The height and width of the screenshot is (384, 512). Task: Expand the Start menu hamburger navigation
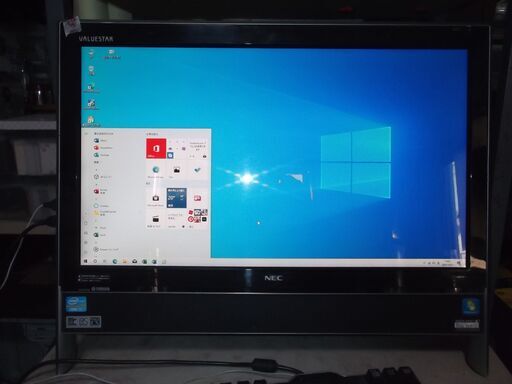(86, 134)
